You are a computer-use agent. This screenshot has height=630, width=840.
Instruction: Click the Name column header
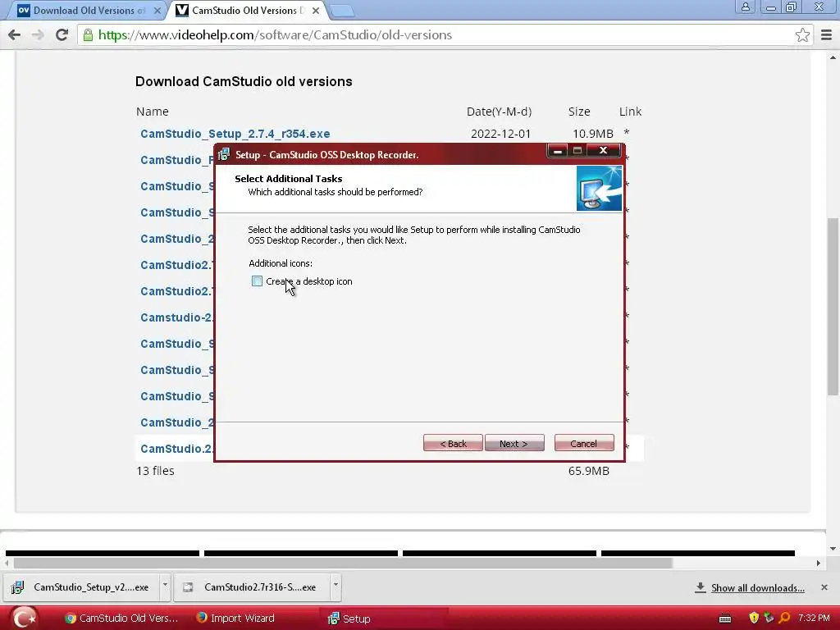[x=152, y=112]
